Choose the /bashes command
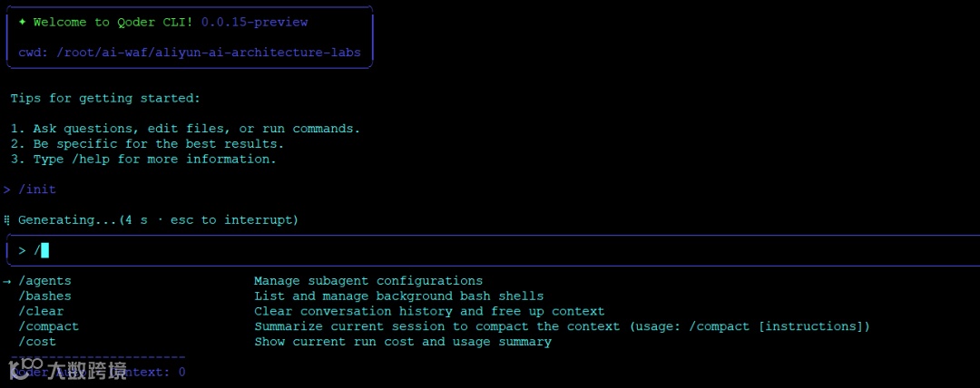 click(x=44, y=296)
